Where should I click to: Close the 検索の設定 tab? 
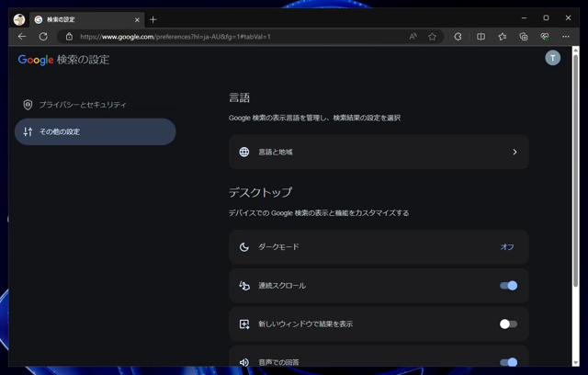click(x=137, y=19)
